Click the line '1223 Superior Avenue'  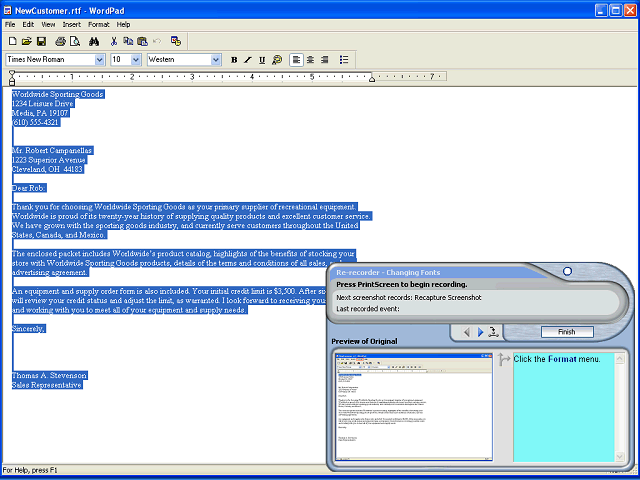pos(49,160)
